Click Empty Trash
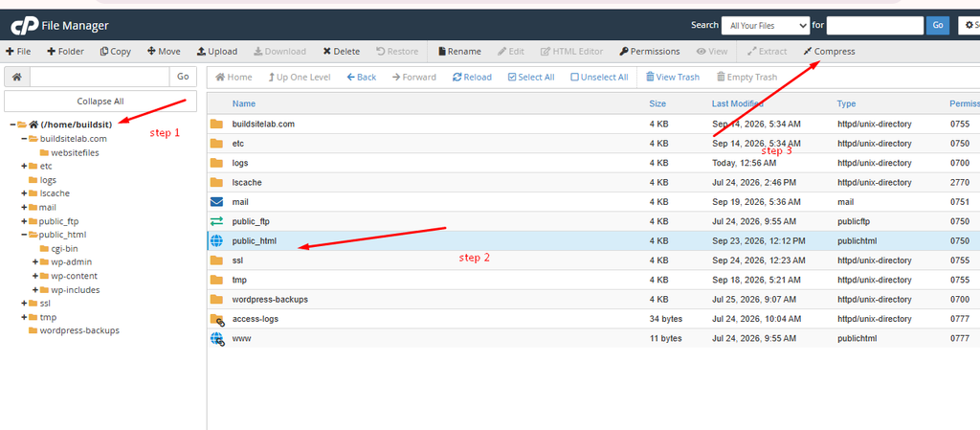 point(746,77)
